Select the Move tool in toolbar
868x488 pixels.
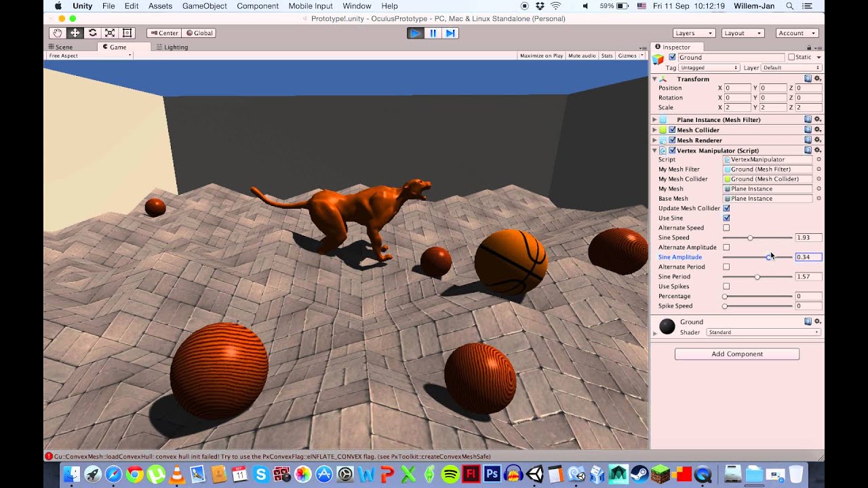tap(75, 33)
